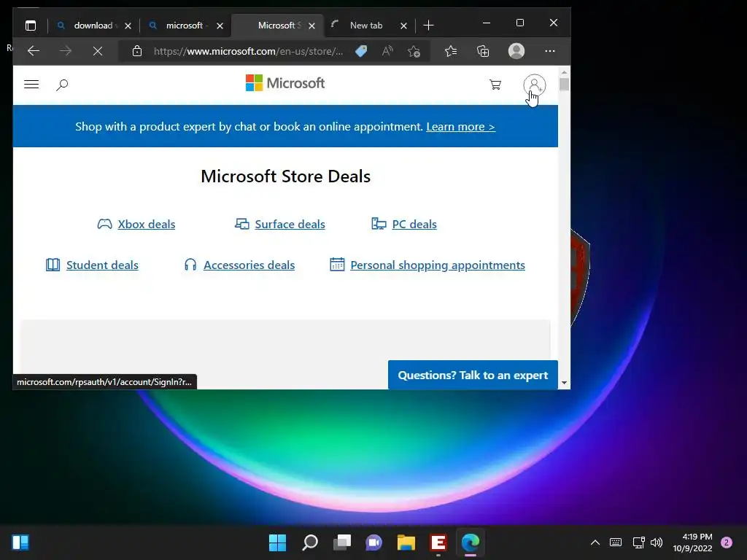Click the scrollbar down arrow
Image resolution: width=747 pixels, height=560 pixels.
pyautogui.click(x=564, y=383)
